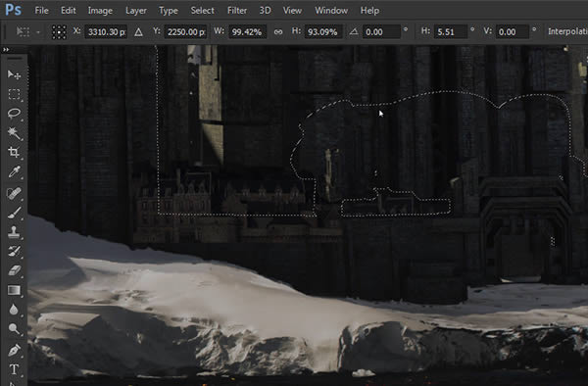The image size is (588, 386).
Task: Select the Eyedropper tool
Action: pyautogui.click(x=14, y=172)
